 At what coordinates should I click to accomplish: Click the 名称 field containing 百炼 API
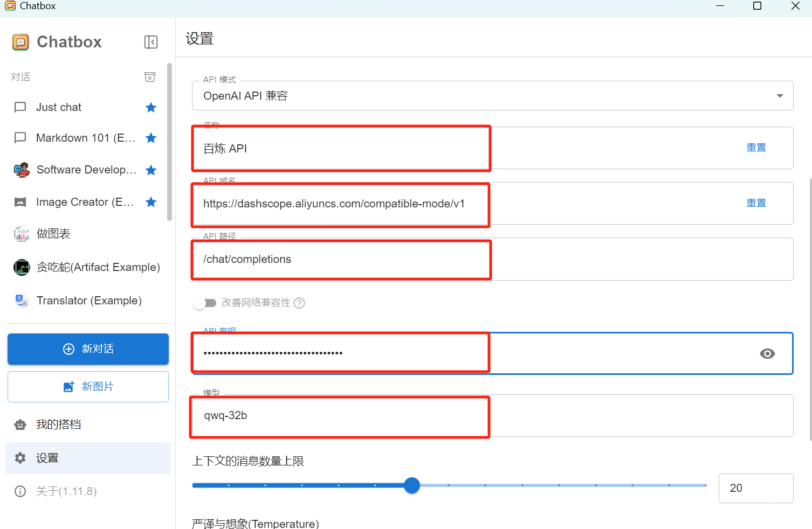pyautogui.click(x=492, y=148)
